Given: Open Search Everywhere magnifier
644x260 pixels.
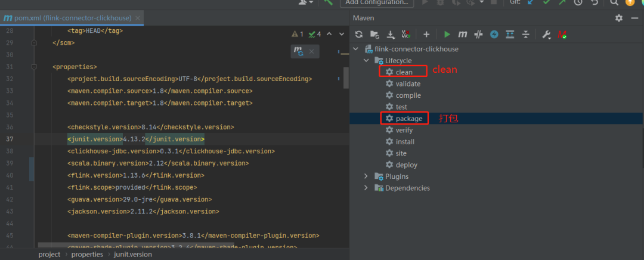Looking at the screenshot, I should click(x=614, y=2).
